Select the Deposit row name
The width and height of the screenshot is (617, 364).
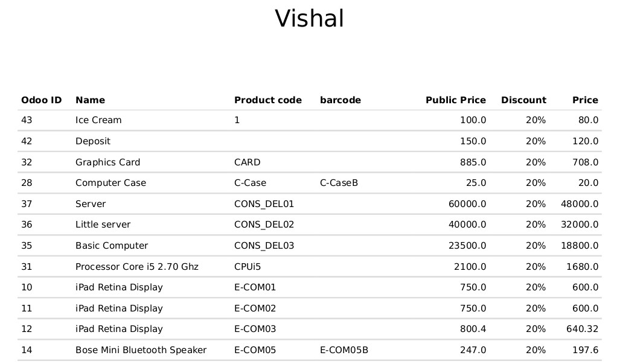[x=92, y=141]
